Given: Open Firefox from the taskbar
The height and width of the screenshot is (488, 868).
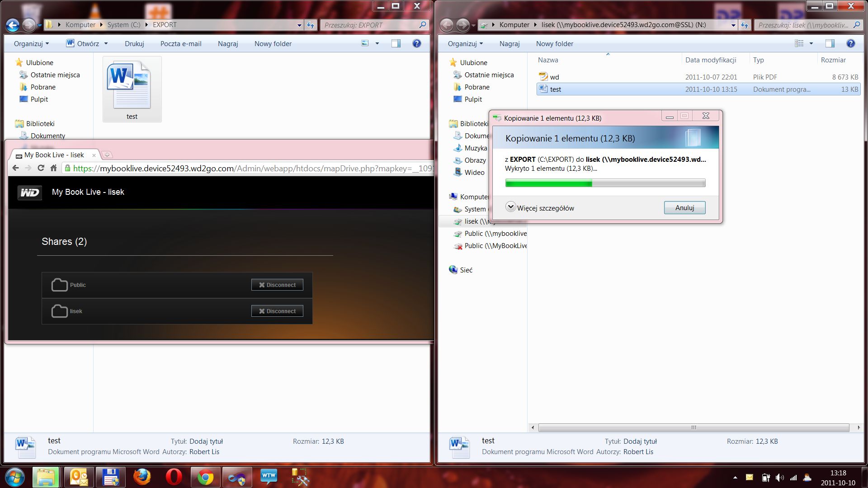Looking at the screenshot, I should point(142,477).
